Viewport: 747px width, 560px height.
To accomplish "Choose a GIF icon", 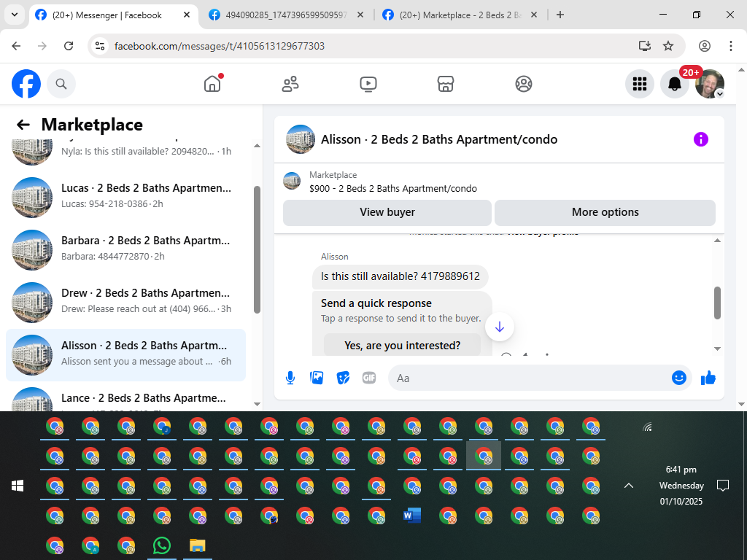I will 369,378.
